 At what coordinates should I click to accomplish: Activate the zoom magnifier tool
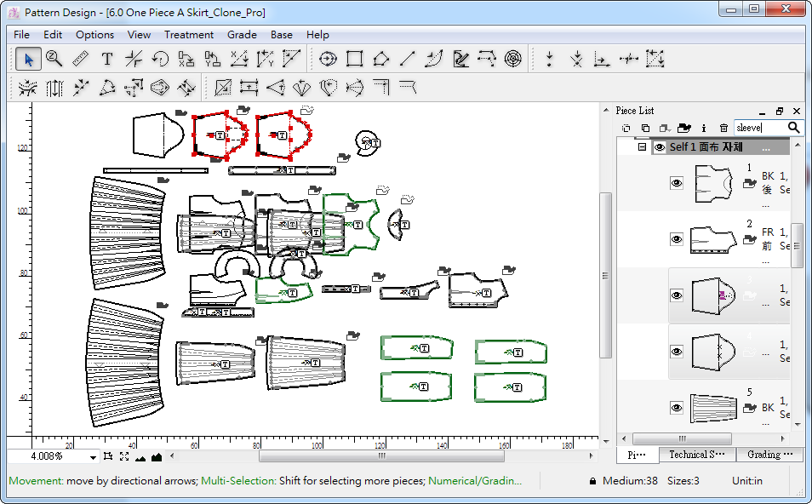coord(54,59)
